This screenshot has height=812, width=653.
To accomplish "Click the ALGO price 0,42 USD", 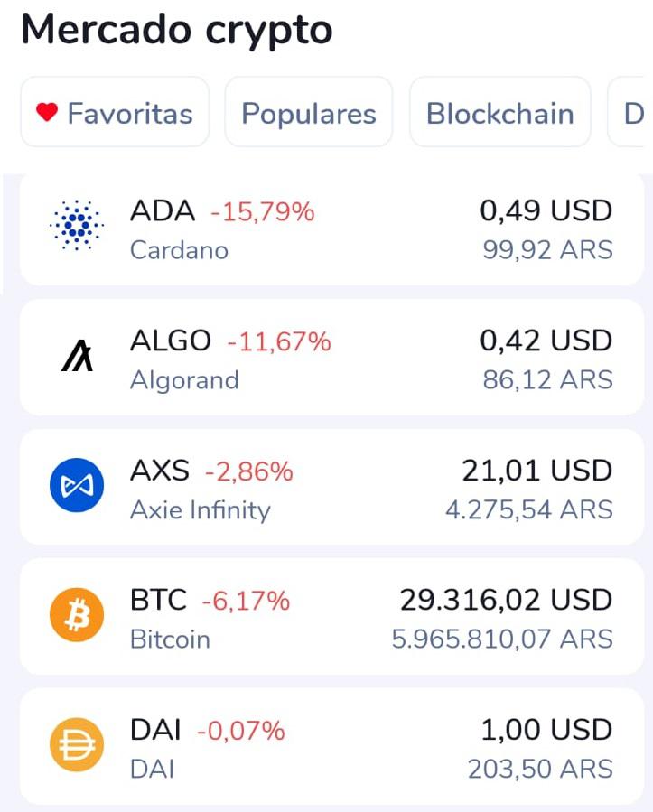I will (546, 341).
